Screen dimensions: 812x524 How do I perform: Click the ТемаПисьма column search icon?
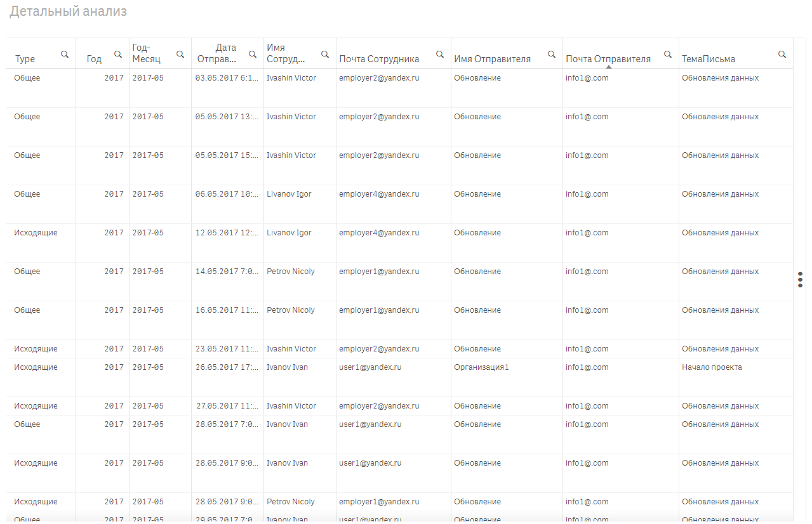click(x=782, y=55)
